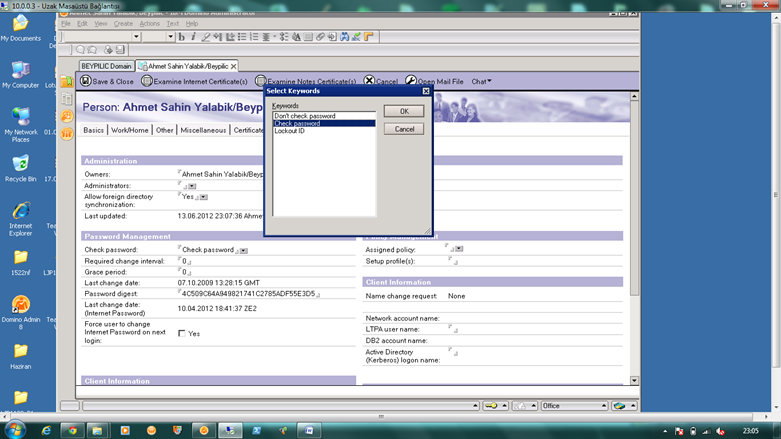Open the Windows Start menu orb

15,430
